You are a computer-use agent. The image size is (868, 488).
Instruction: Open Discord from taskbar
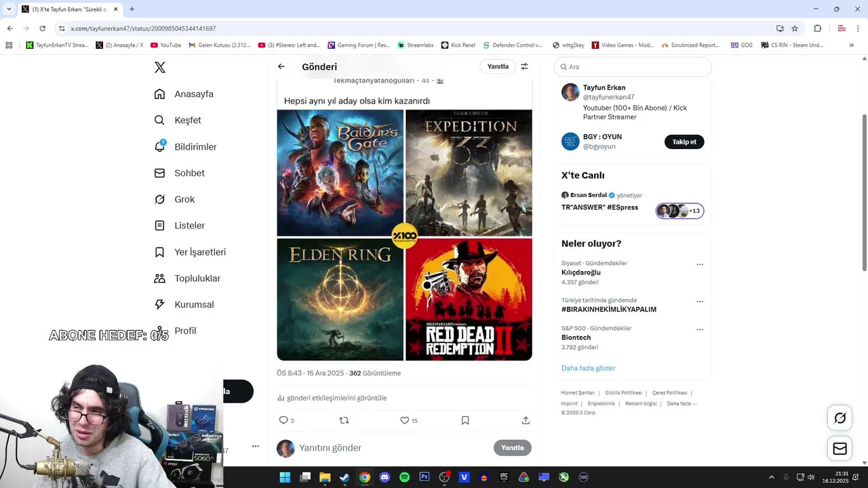[384, 477]
